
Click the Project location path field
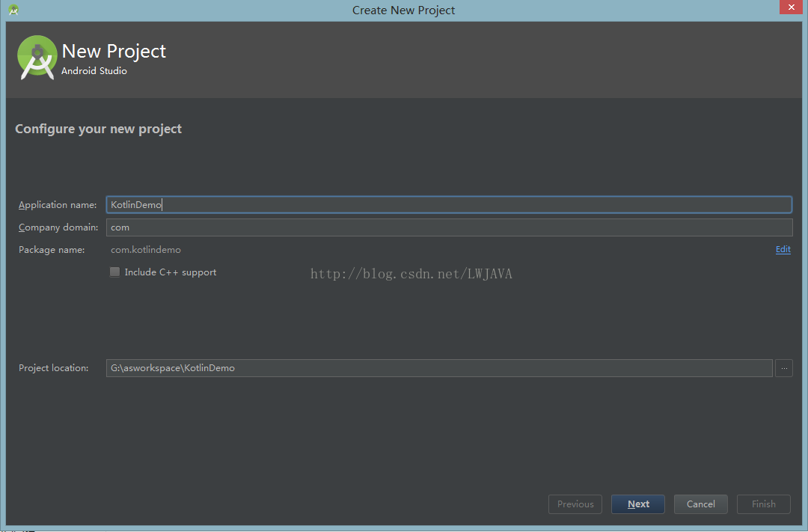click(x=439, y=368)
